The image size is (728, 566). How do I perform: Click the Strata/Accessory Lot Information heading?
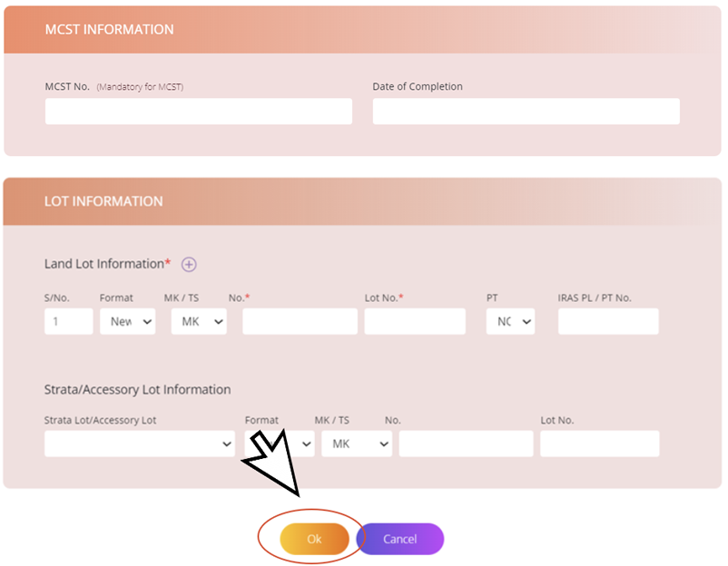(x=137, y=389)
